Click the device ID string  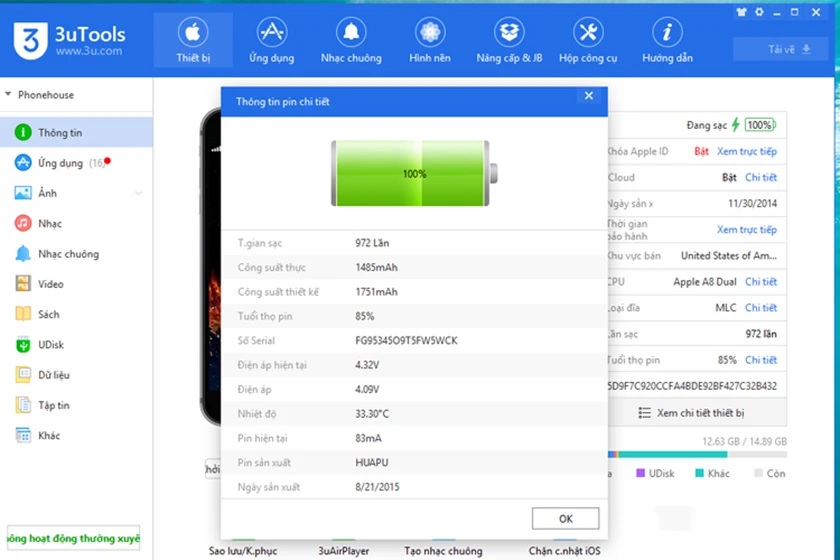[692, 386]
